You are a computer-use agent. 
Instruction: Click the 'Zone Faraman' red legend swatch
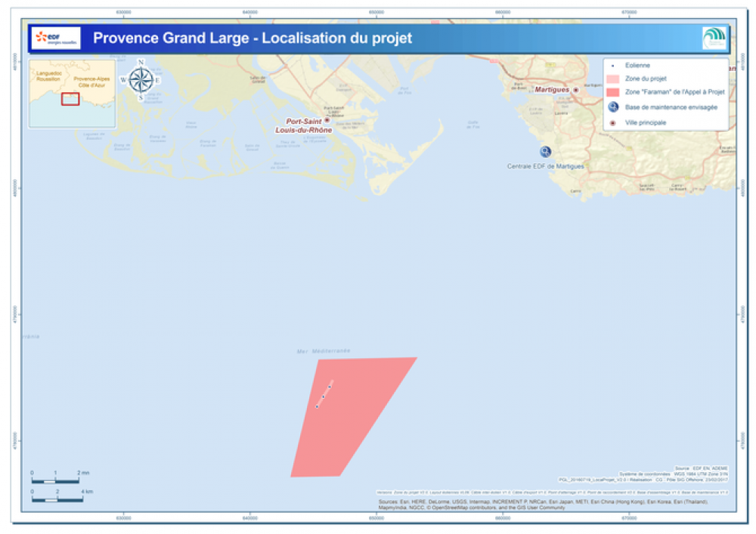point(613,92)
